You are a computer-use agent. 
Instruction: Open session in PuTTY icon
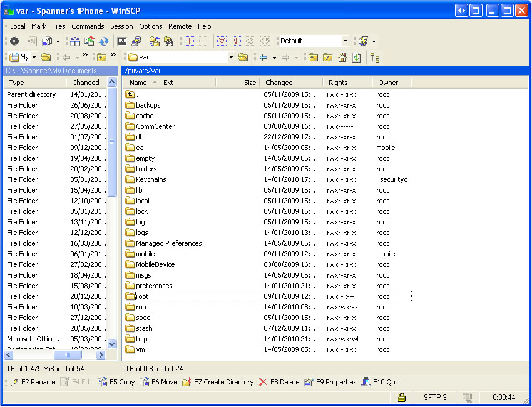coord(136,41)
